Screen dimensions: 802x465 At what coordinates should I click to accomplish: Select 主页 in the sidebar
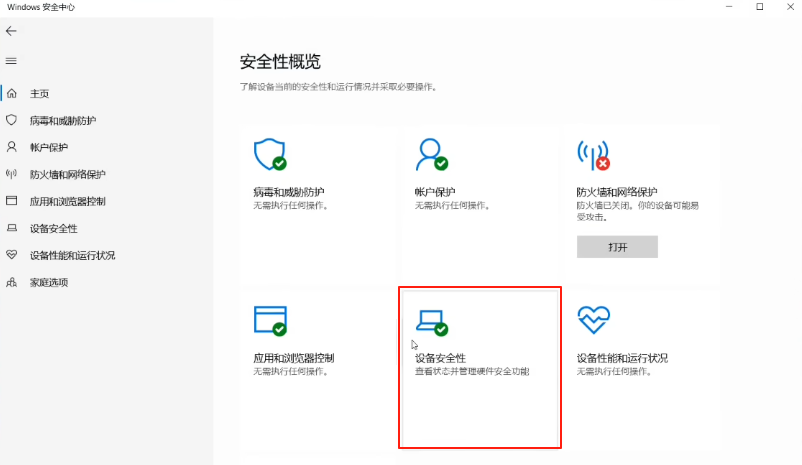tap(39, 94)
